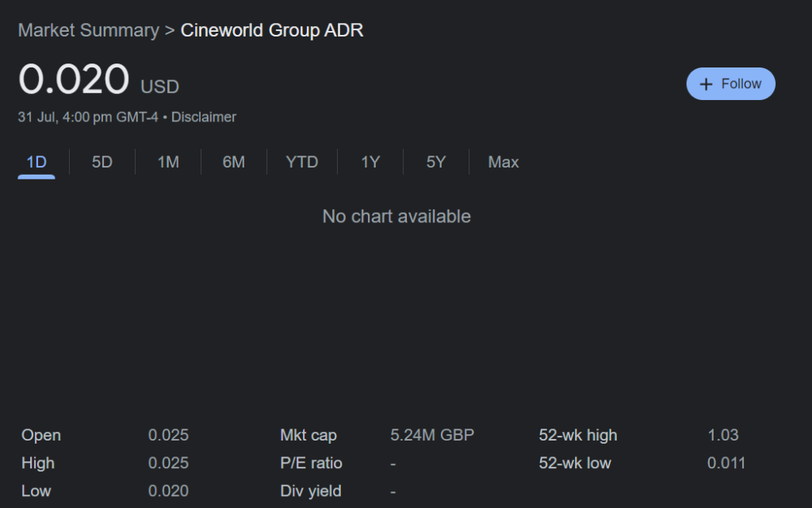Click the "52-wk high" label

[578, 435]
